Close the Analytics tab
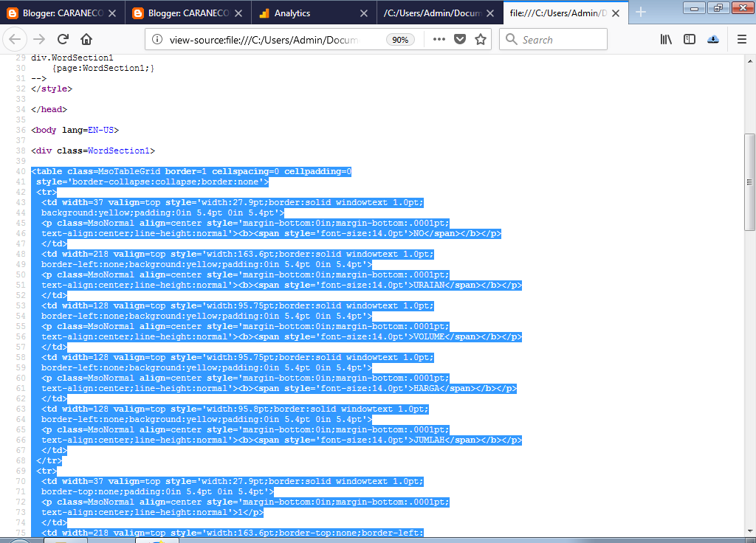756x543 pixels. [363, 13]
